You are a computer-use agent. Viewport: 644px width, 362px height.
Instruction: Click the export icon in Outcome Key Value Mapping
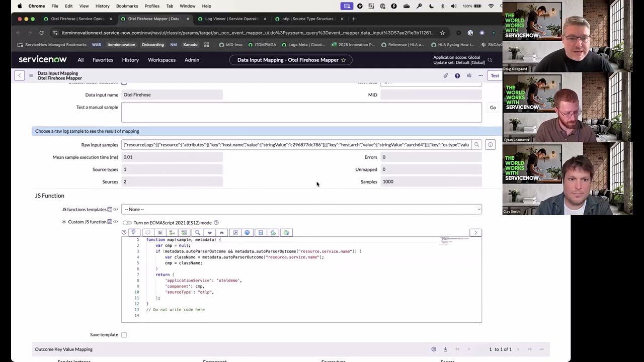click(445, 349)
